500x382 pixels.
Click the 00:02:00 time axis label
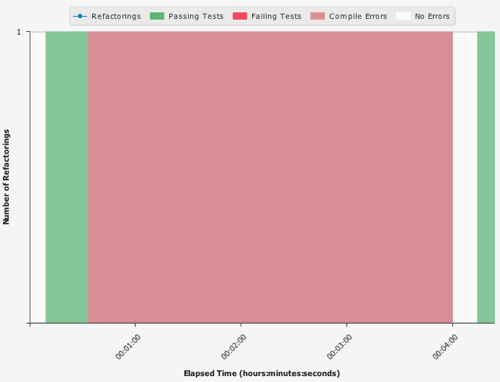234,347
